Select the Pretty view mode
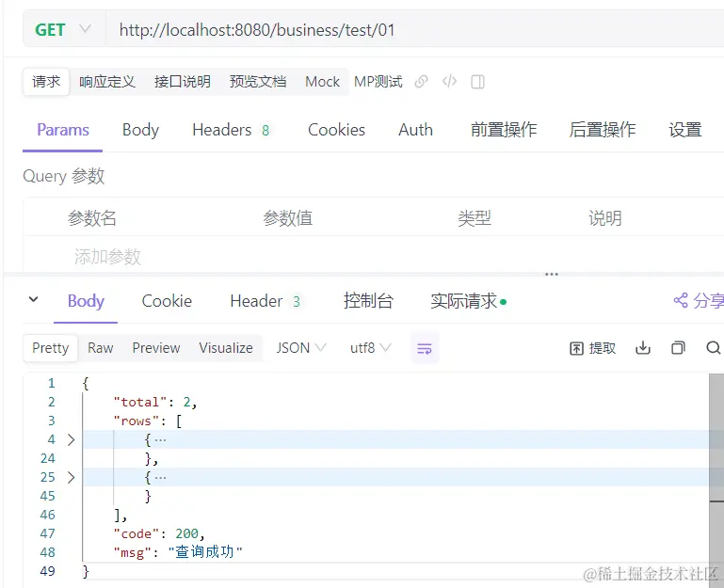 tap(50, 348)
